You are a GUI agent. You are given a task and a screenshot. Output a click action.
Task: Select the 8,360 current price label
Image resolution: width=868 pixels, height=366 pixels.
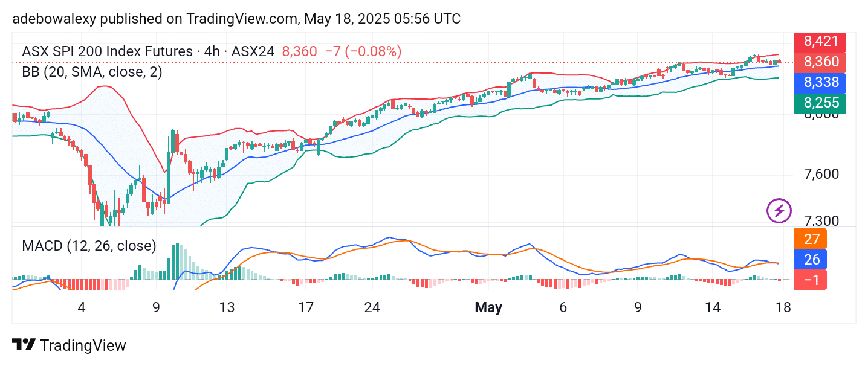pos(821,62)
